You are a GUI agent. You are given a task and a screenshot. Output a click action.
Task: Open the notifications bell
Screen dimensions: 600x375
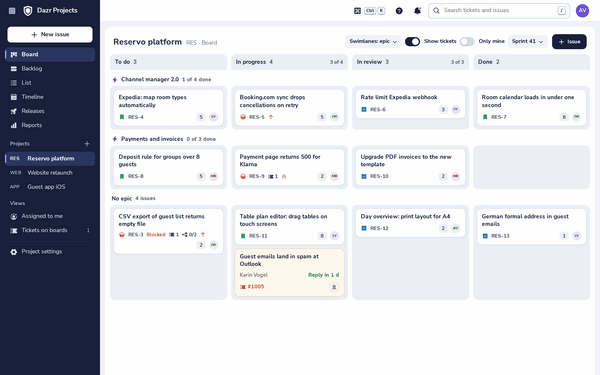tap(417, 11)
